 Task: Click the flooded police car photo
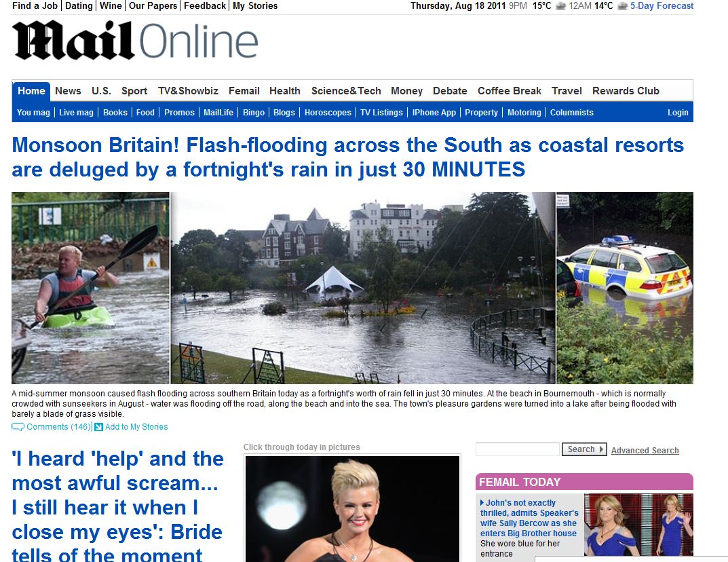[x=625, y=288]
